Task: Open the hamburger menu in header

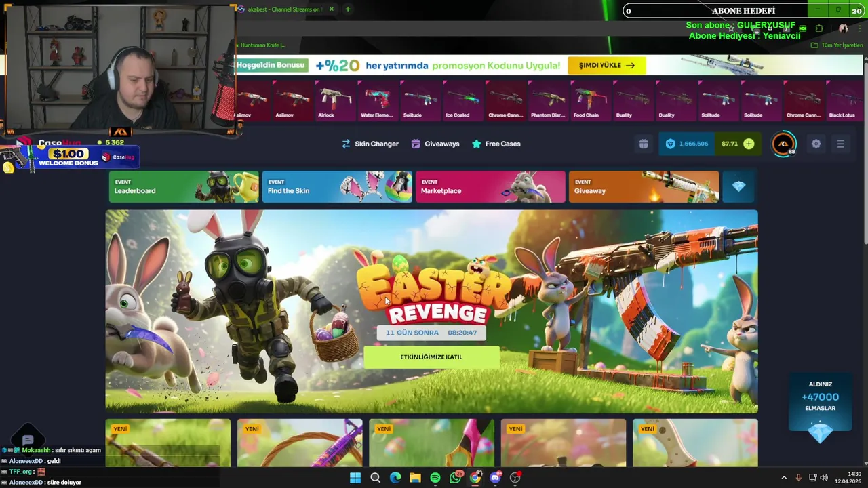Action: tap(840, 144)
